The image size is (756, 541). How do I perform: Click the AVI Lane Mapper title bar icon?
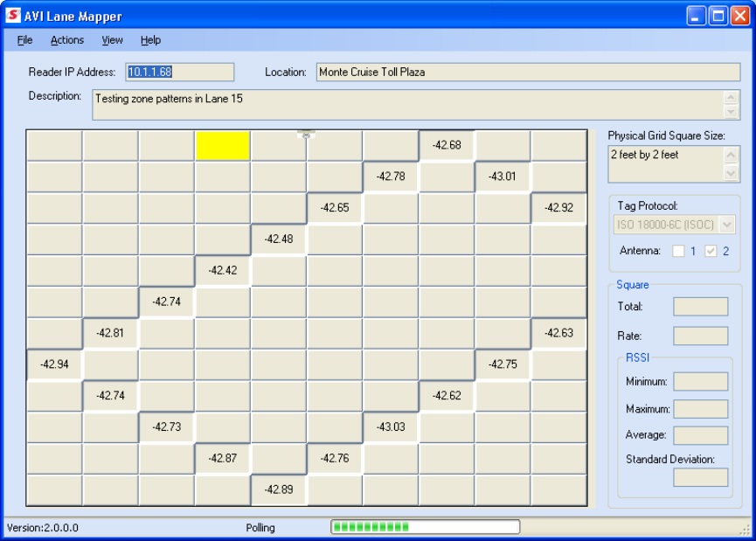[x=13, y=16]
